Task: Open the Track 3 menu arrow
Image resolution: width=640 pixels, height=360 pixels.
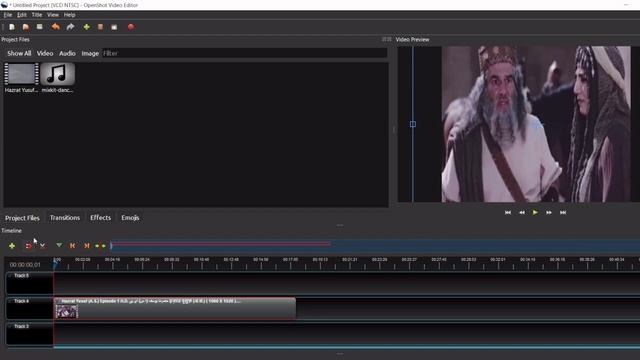Action: click(10, 327)
